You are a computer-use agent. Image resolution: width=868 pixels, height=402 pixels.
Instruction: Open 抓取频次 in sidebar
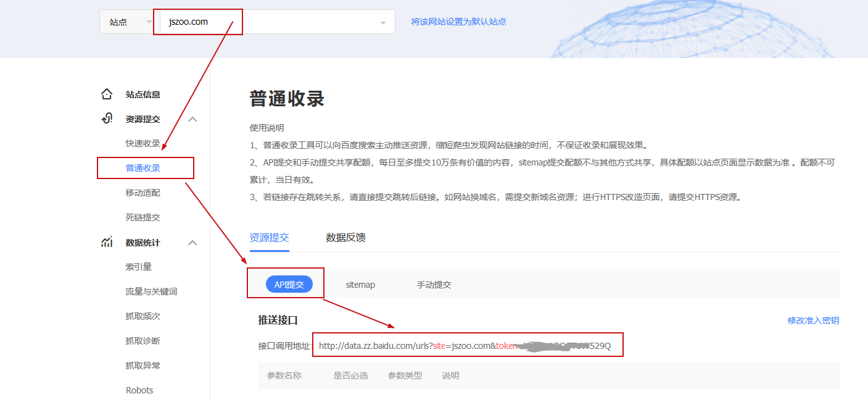[x=143, y=316]
